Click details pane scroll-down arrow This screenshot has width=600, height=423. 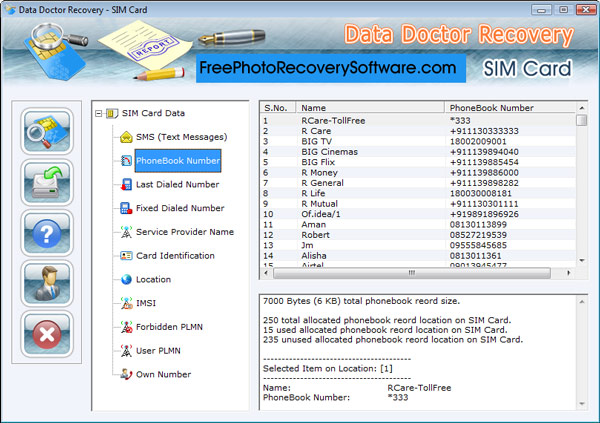pyautogui.click(x=582, y=403)
